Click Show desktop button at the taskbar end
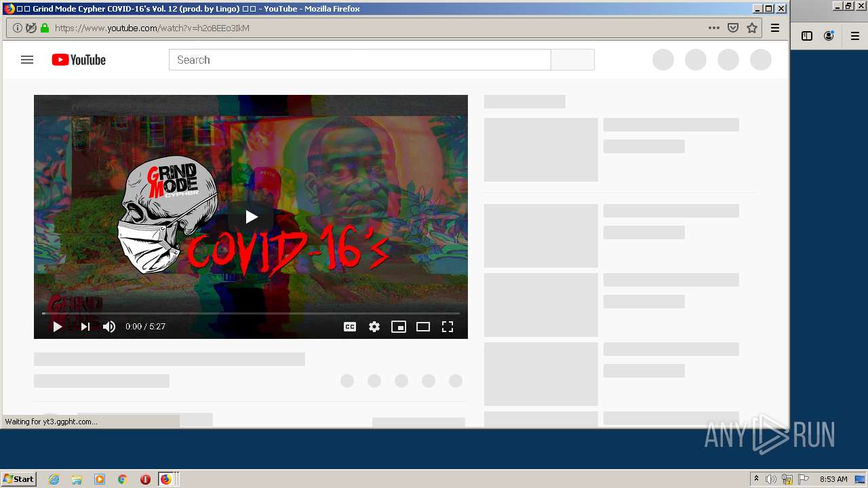This screenshot has height=488, width=868. coord(861,479)
